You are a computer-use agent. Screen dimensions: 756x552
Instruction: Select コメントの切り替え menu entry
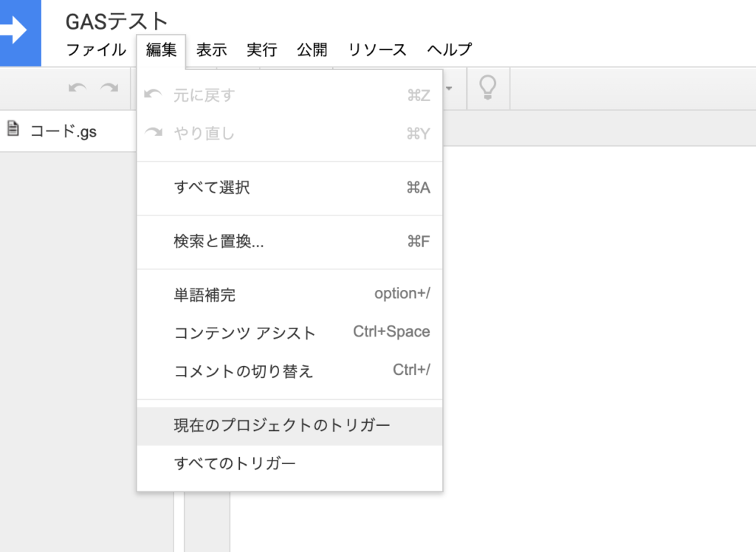click(289, 370)
